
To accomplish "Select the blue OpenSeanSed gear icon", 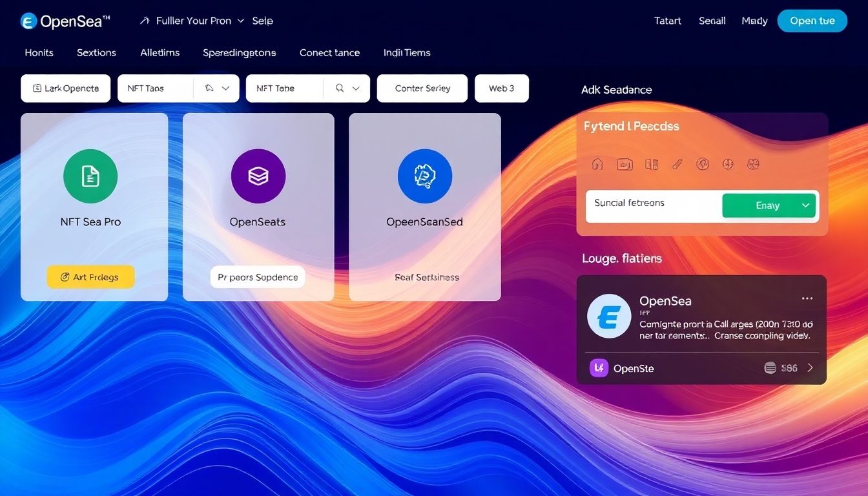I will pos(424,176).
